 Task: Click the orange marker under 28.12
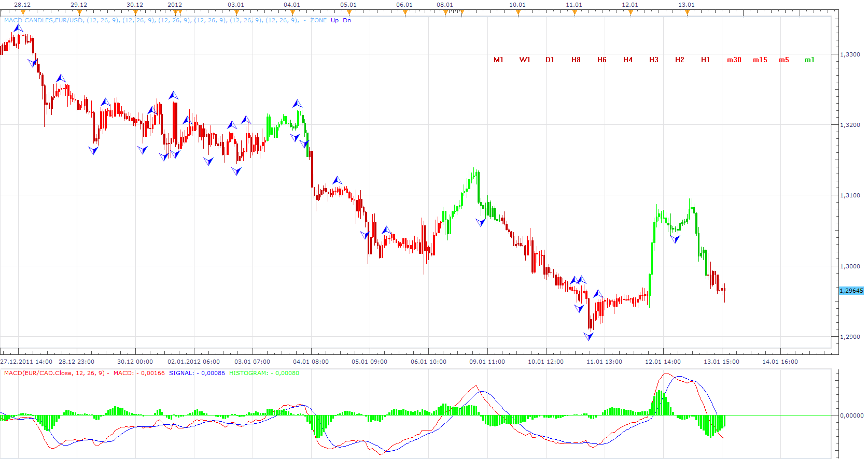[x=23, y=12]
